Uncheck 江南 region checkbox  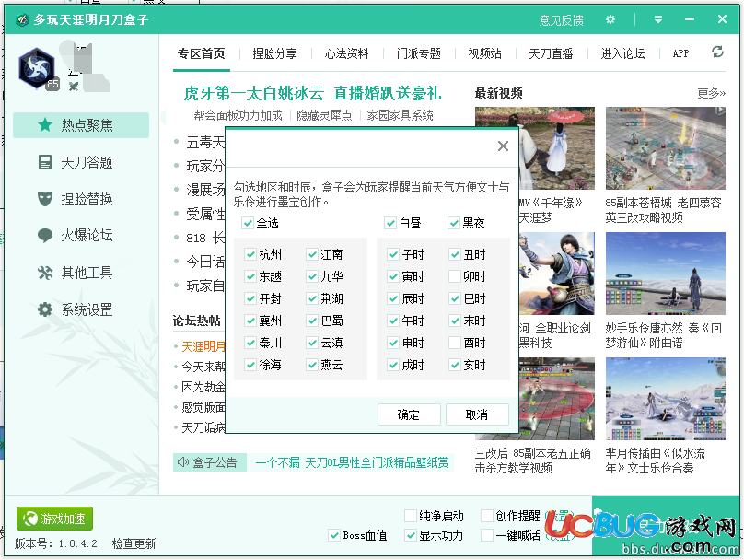[312, 254]
